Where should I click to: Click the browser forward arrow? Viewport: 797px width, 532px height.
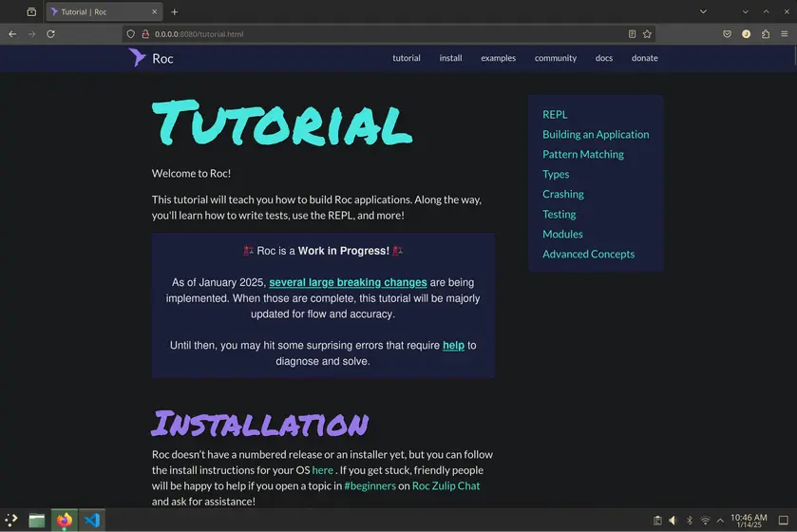coord(31,34)
